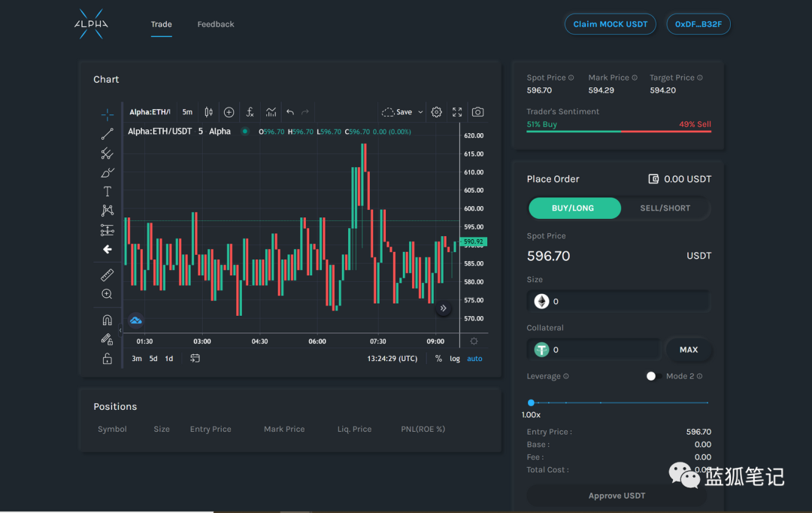
Task: Click the Mode 2 info icon
Action: [700, 376]
